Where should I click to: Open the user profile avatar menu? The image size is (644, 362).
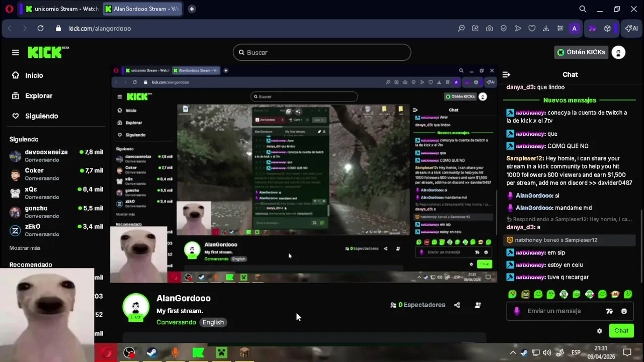pyautogui.click(x=618, y=52)
